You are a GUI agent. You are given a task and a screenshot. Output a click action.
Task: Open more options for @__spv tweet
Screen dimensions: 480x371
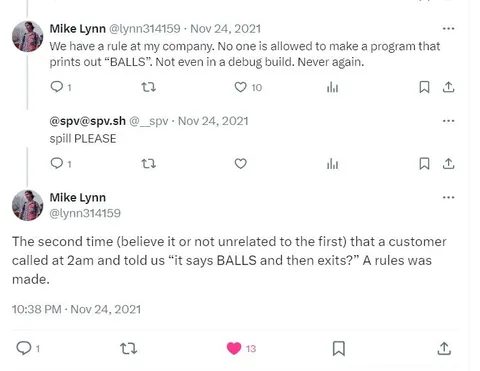[448, 121]
